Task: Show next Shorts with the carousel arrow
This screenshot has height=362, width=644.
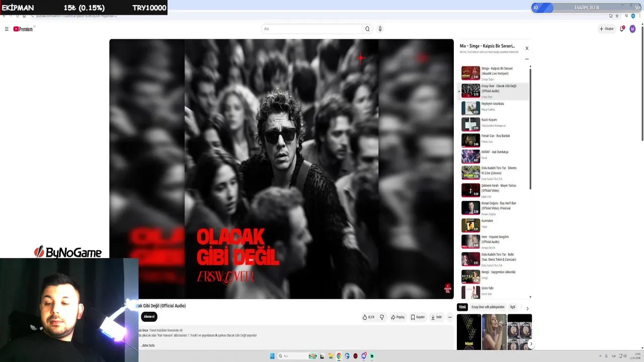Action: 531,344
